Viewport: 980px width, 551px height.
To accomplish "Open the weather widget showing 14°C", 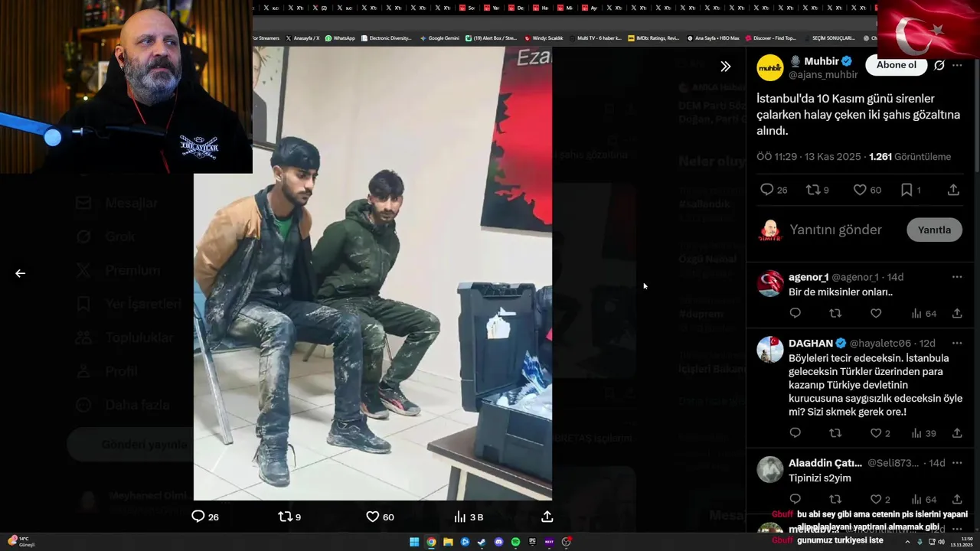I will (21, 541).
